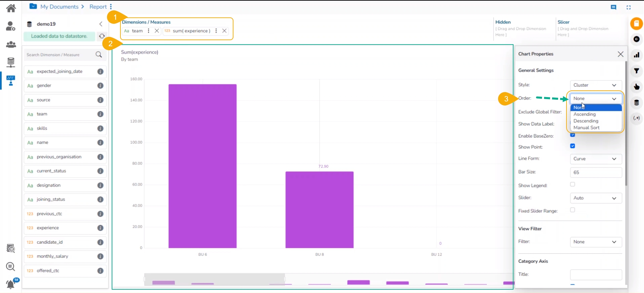Screen dimensions: 644x293
Task: Click the filter funnel icon
Action: pos(636,71)
